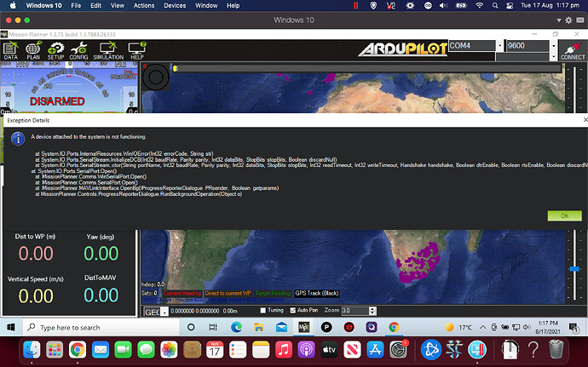Open the Devices menu in menu bar
This screenshot has width=588, height=367.
[x=175, y=5]
